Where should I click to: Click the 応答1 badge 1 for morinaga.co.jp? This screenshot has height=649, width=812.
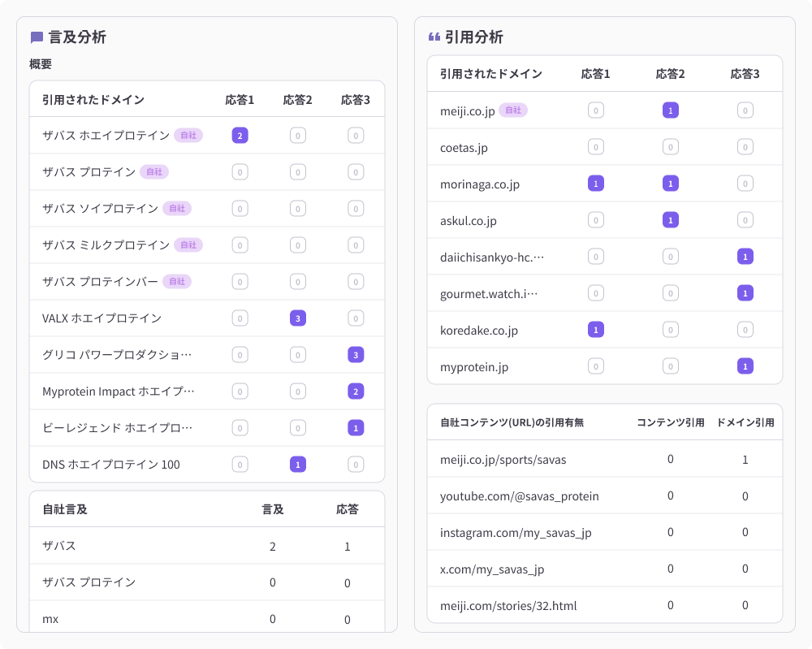pyautogui.click(x=596, y=184)
